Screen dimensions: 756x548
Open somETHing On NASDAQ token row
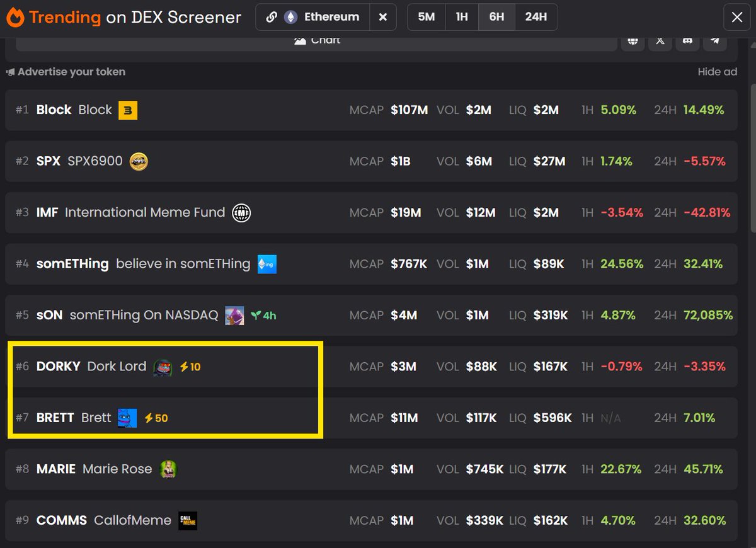point(371,315)
